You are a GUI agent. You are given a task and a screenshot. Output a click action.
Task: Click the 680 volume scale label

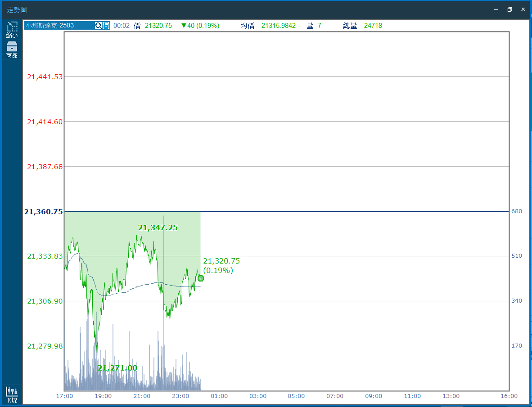click(x=516, y=211)
